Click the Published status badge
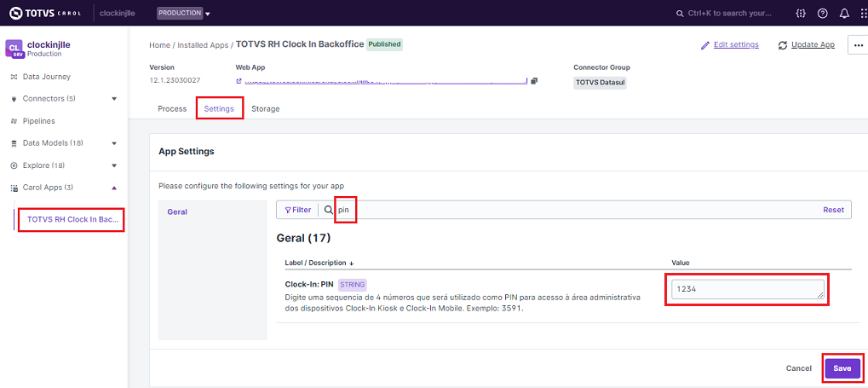Screen dimensions: 868x388 (384, 44)
